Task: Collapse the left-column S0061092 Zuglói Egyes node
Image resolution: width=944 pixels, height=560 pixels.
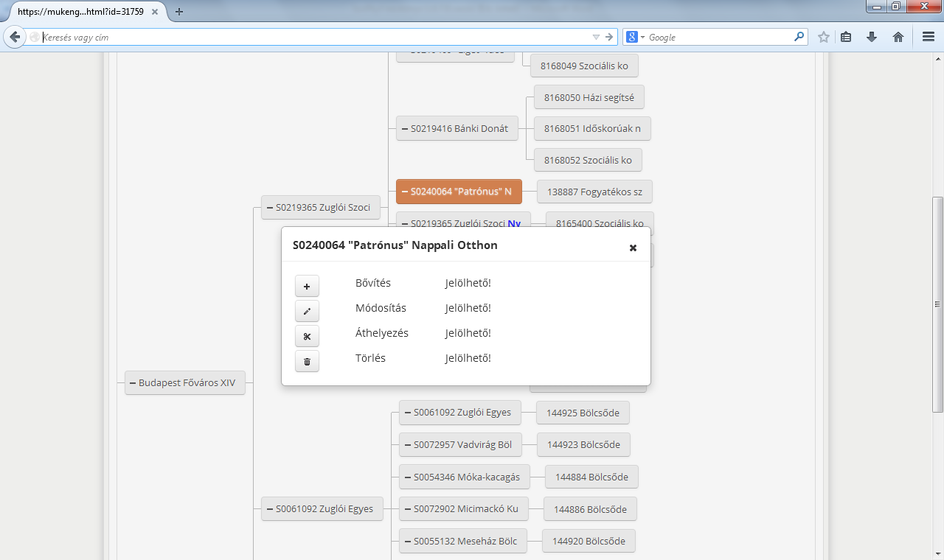Action: [270, 508]
